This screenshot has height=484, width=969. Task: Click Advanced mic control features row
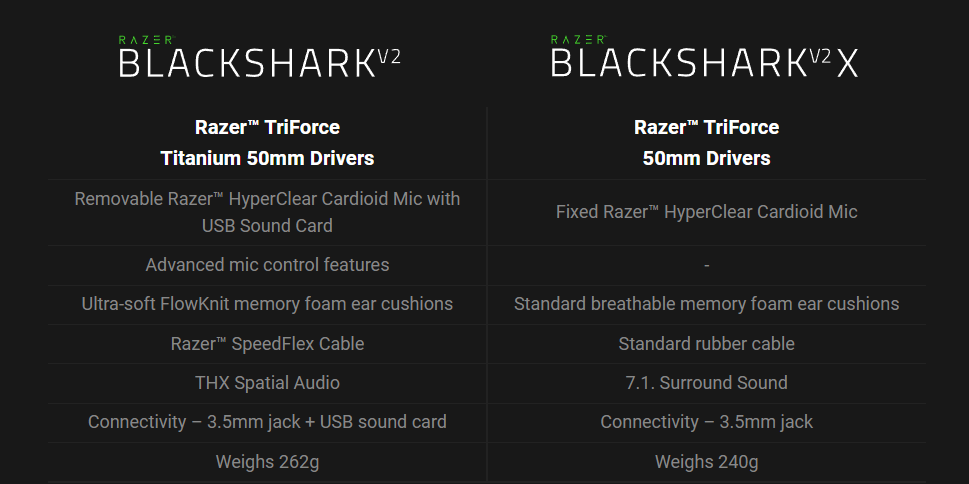(x=268, y=265)
